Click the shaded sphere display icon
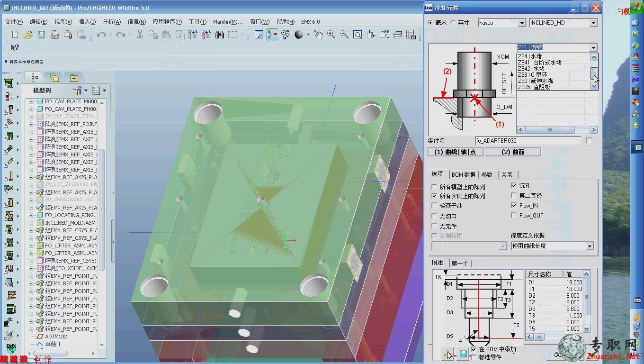Image resolution: width=644 pixels, height=364 pixels. (299, 35)
